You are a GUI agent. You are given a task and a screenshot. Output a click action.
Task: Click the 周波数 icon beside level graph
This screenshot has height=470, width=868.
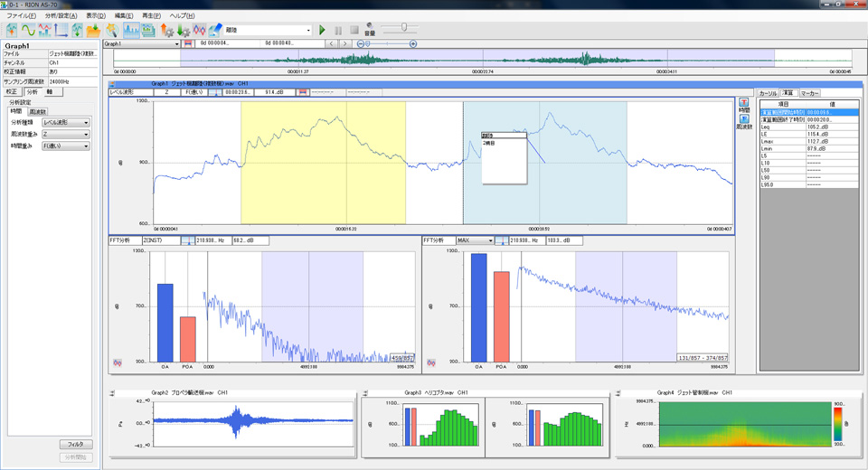[x=744, y=122]
